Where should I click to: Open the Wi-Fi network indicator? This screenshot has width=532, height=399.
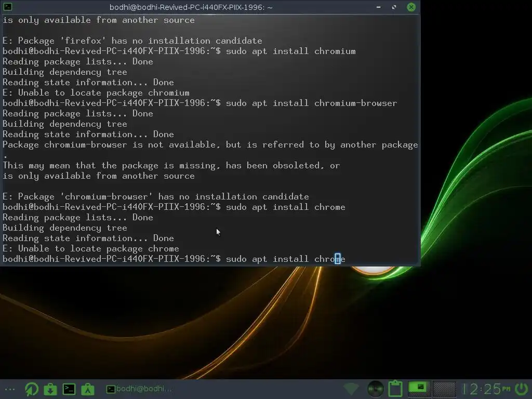[351, 389]
